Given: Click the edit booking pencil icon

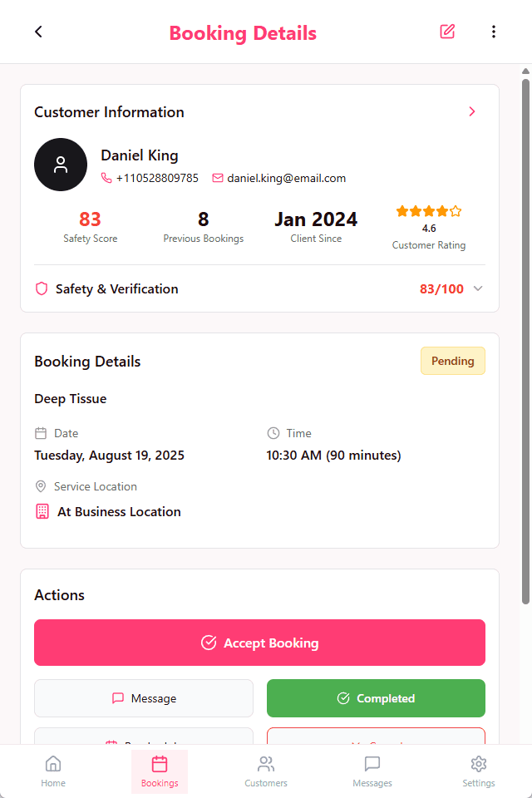Looking at the screenshot, I should [x=447, y=32].
